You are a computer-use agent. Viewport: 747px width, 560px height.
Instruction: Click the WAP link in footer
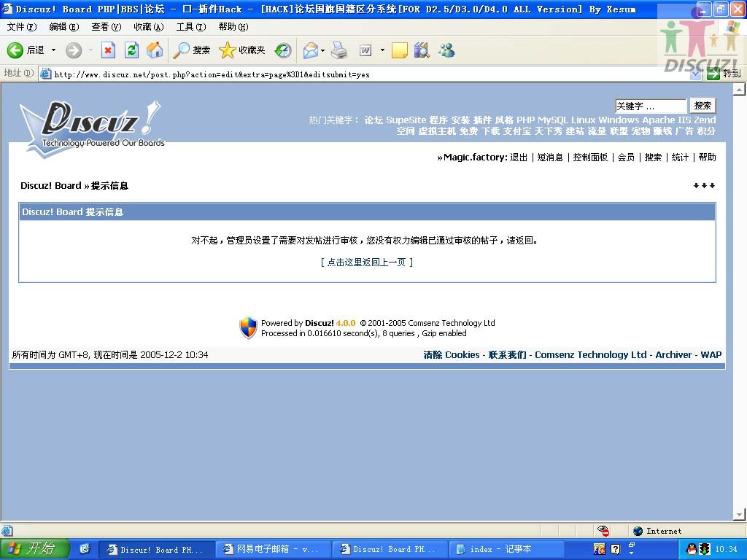[x=711, y=355]
